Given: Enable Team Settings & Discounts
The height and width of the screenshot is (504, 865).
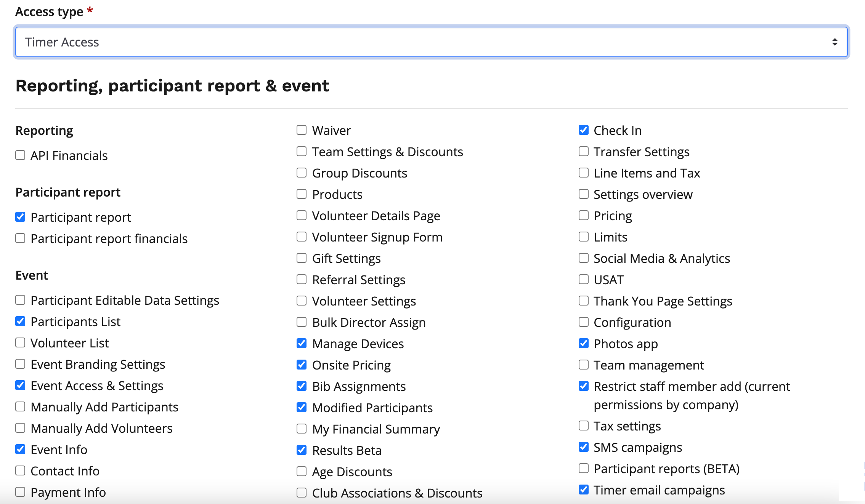Looking at the screenshot, I should click(x=302, y=152).
